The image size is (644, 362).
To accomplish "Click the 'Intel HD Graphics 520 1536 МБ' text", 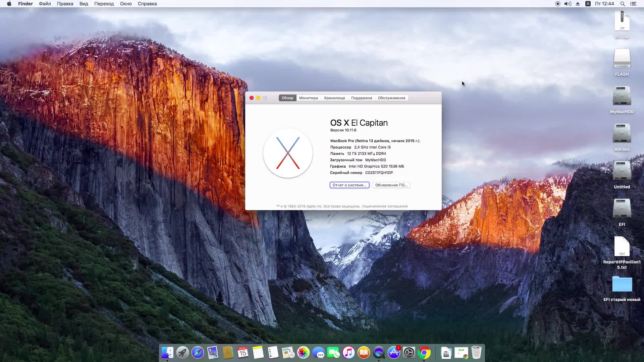I will pyautogui.click(x=376, y=166).
